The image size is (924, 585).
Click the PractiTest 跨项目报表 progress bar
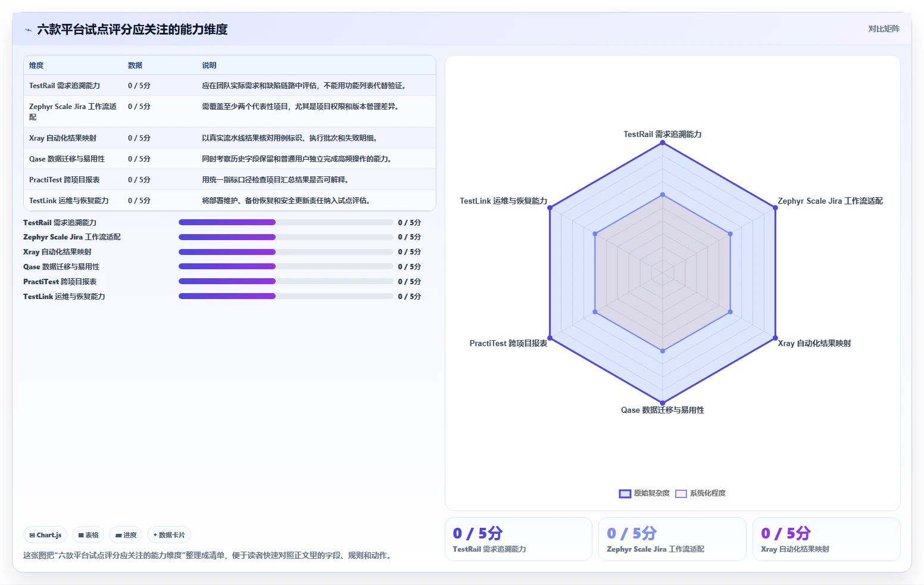tap(286, 281)
